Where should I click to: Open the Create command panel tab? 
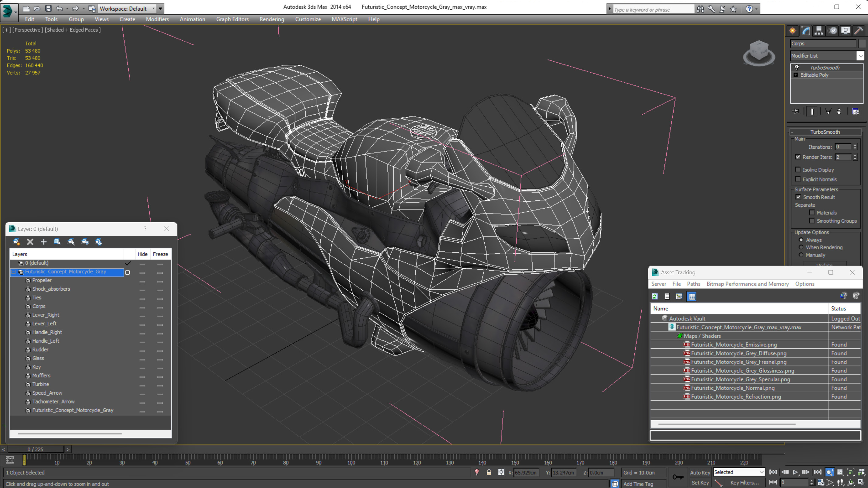[x=793, y=31]
